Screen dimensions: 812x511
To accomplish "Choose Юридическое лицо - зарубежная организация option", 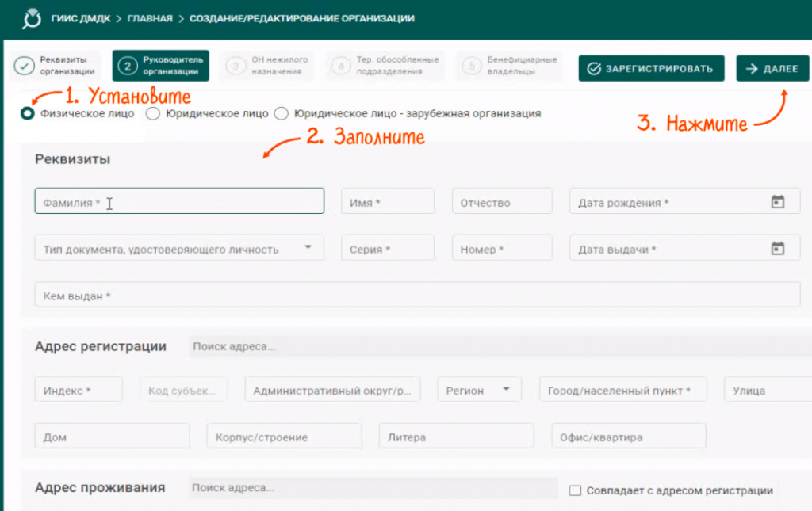I will (x=281, y=113).
